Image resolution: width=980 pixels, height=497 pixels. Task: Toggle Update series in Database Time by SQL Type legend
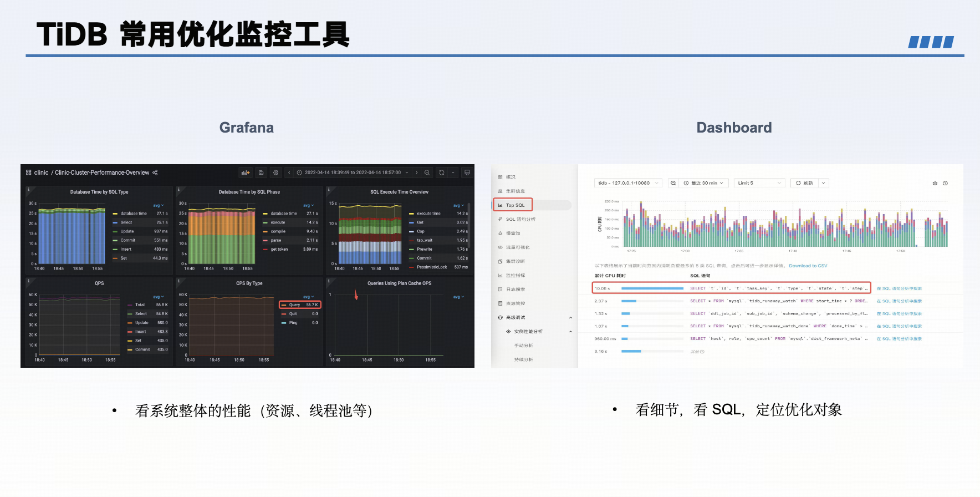pyautogui.click(x=127, y=231)
